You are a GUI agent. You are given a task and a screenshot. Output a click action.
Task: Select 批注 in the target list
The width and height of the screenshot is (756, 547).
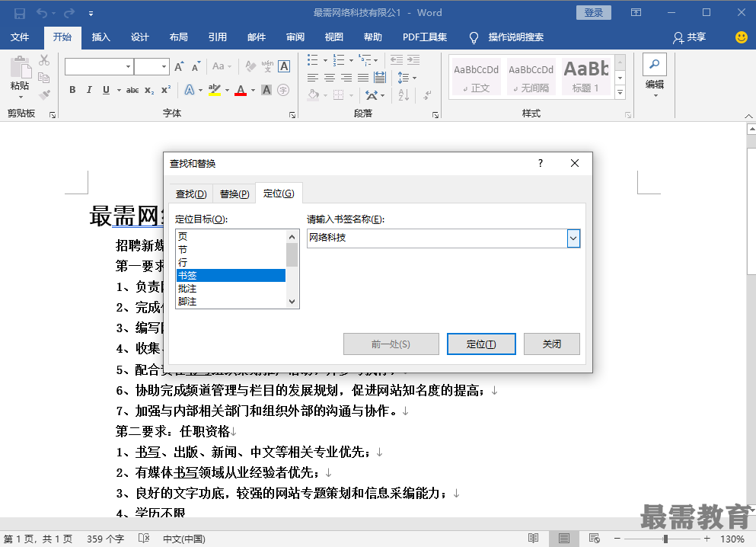tap(231, 289)
